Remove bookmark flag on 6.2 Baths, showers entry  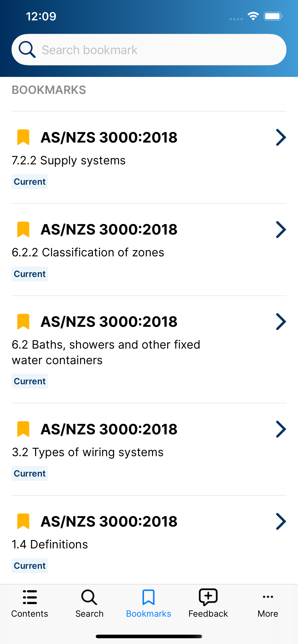pos(23,322)
